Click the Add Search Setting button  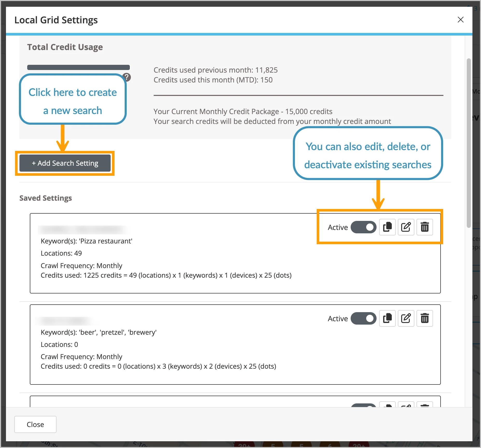65,163
